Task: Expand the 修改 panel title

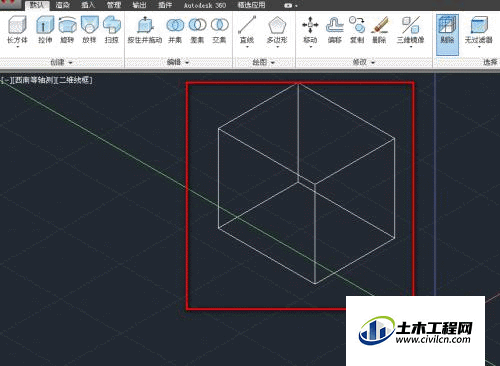Action: click(x=364, y=62)
